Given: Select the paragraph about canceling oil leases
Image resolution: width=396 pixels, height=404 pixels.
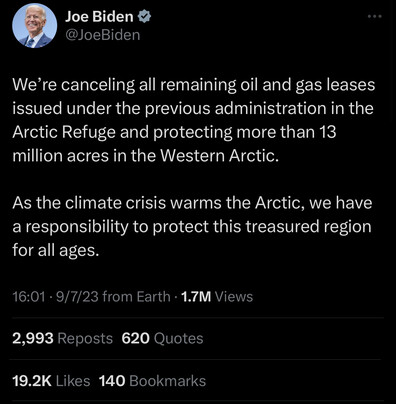Looking at the screenshot, I should [x=194, y=120].
